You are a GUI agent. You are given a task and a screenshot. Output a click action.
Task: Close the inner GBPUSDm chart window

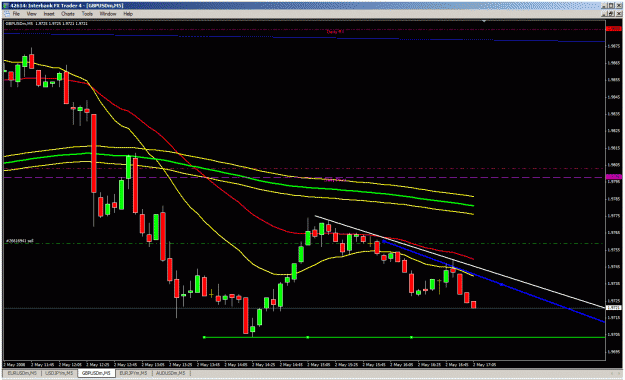(x=619, y=14)
